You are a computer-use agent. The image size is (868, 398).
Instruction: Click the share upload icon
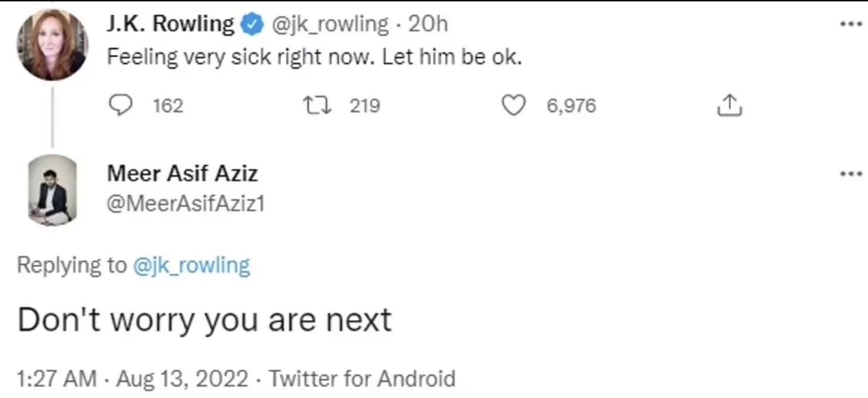729,106
